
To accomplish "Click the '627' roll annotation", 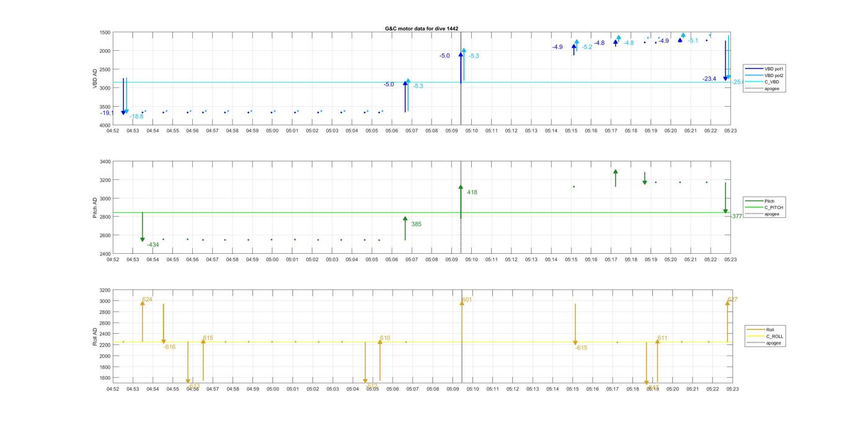I will (732, 300).
